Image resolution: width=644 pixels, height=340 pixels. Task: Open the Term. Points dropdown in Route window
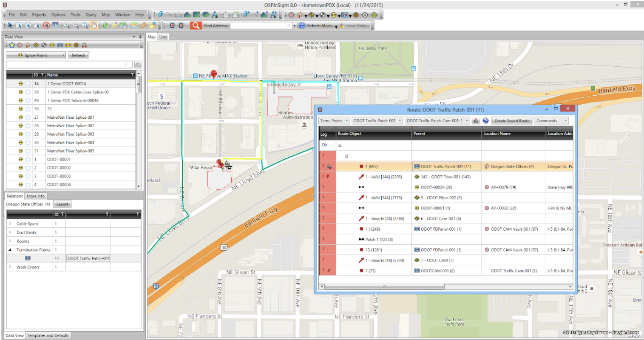[x=334, y=121]
